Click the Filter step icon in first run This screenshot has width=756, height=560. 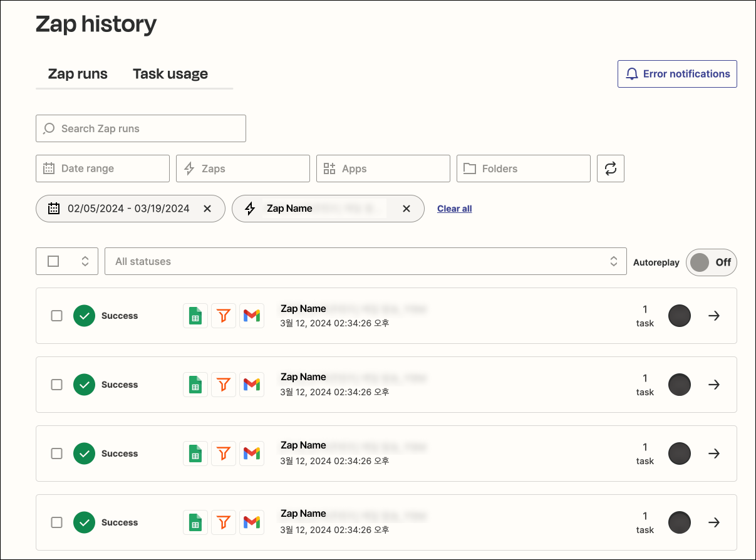pyautogui.click(x=224, y=316)
